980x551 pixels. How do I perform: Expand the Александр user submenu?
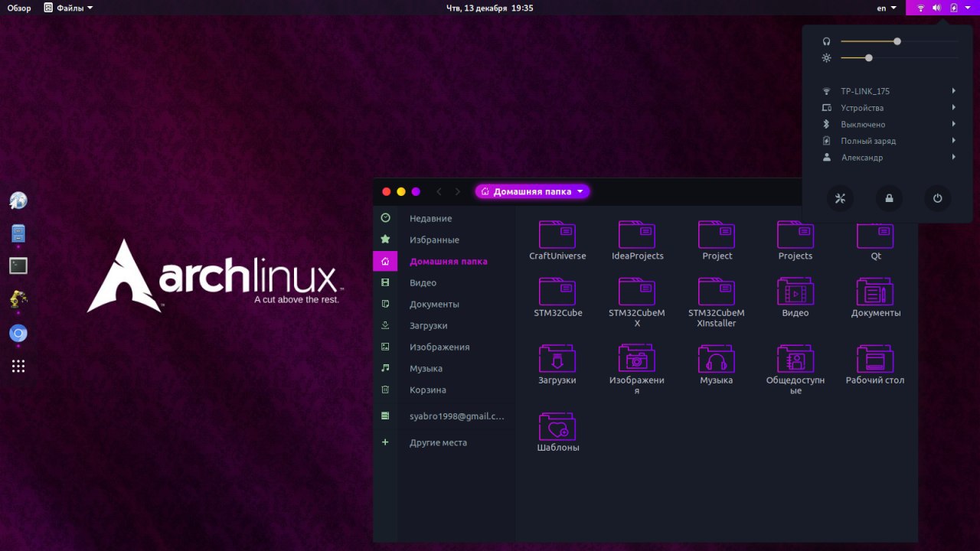tap(888, 158)
